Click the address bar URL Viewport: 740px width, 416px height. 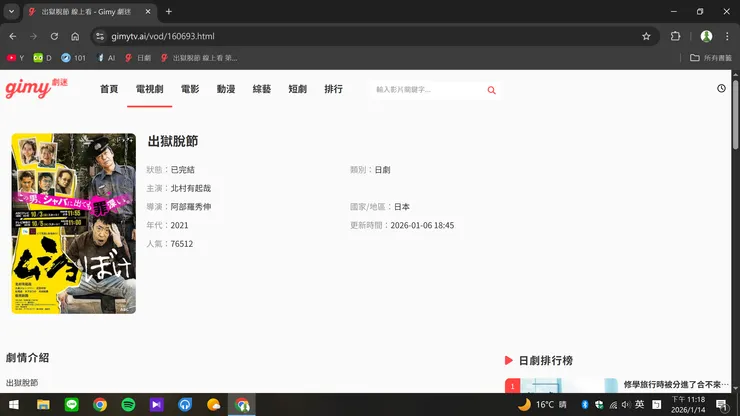163,36
